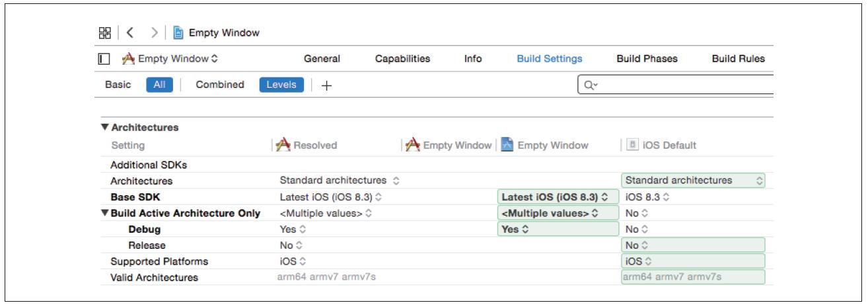Image resolution: width=868 pixels, height=307 pixels.
Task: Open project-level <Multiple values> popup
Action: 558,213
